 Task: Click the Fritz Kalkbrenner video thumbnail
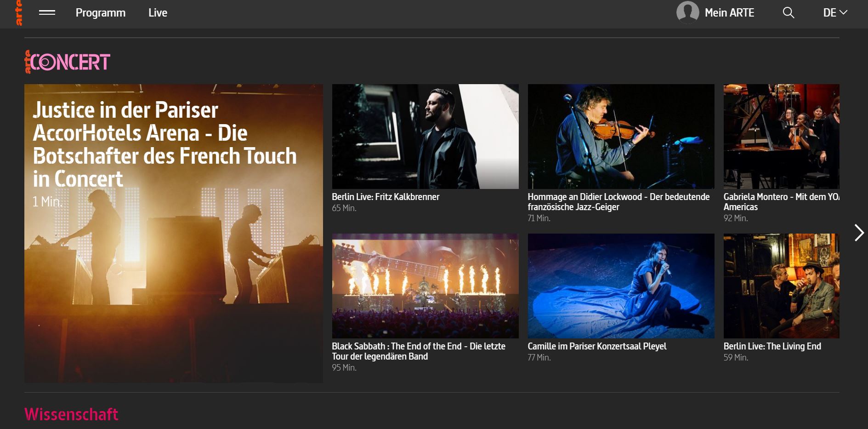[425, 137]
